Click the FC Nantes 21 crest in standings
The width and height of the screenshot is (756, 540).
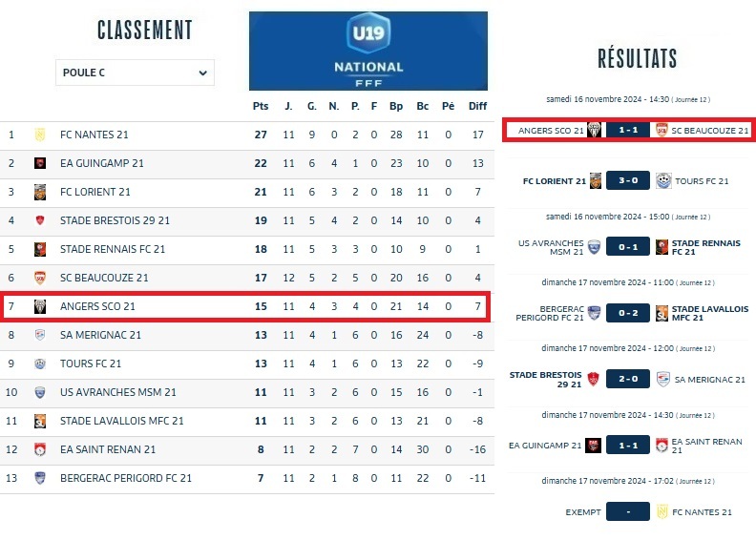(x=40, y=135)
